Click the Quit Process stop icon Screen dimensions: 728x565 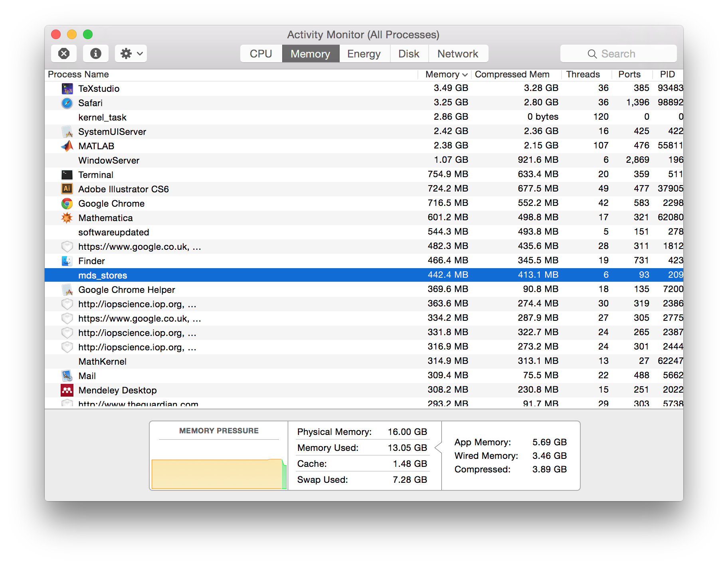[64, 53]
